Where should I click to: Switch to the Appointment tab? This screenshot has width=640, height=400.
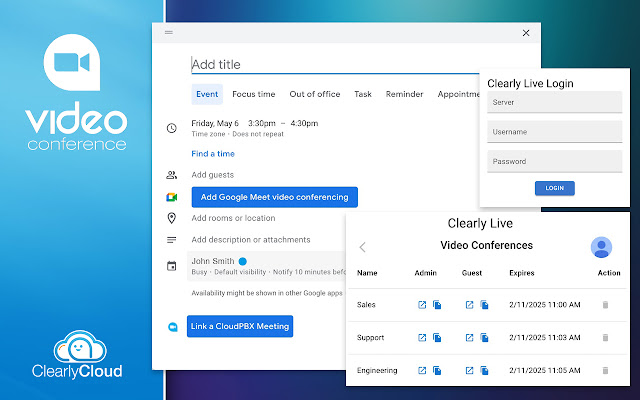(x=458, y=94)
